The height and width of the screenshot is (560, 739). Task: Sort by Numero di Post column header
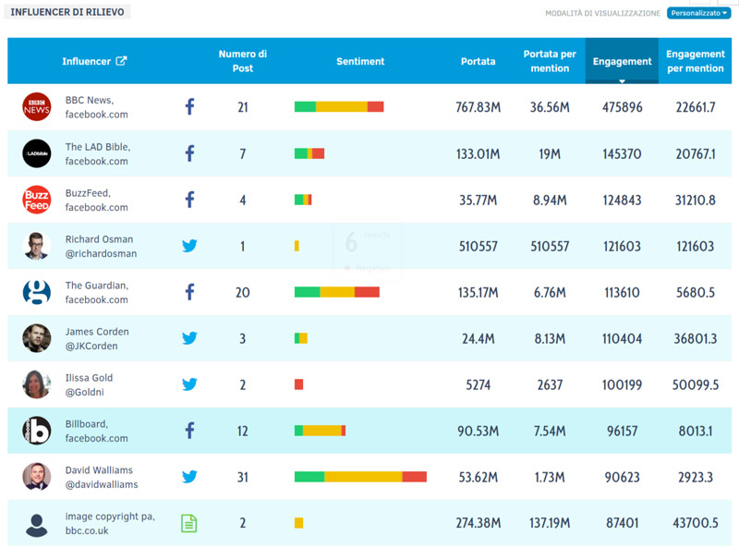click(x=243, y=61)
